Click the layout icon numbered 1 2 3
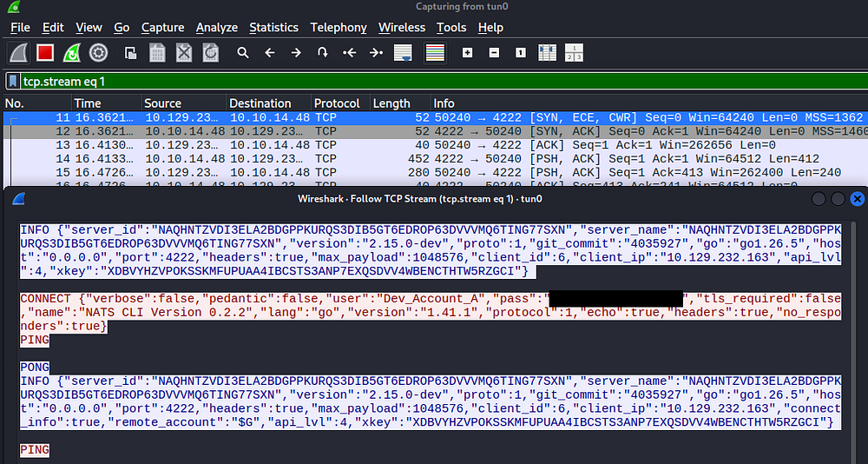Viewport: 868px width, 464px height. pyautogui.click(x=574, y=53)
